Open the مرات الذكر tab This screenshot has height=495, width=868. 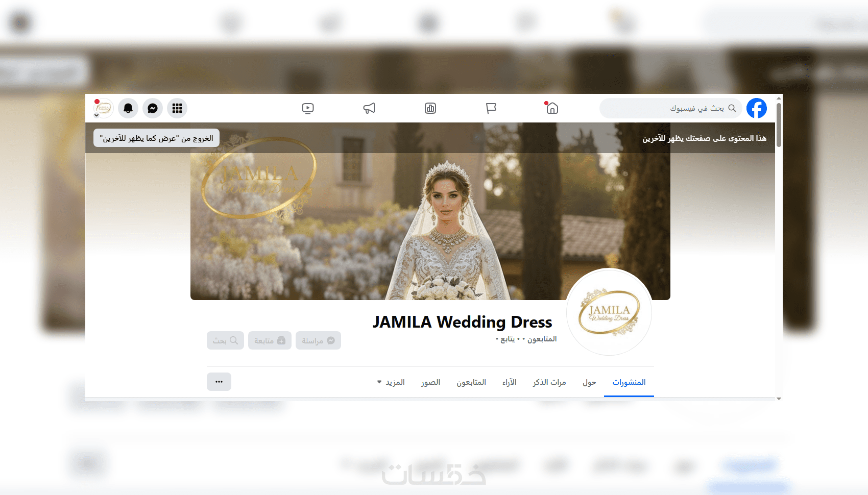[x=549, y=382]
